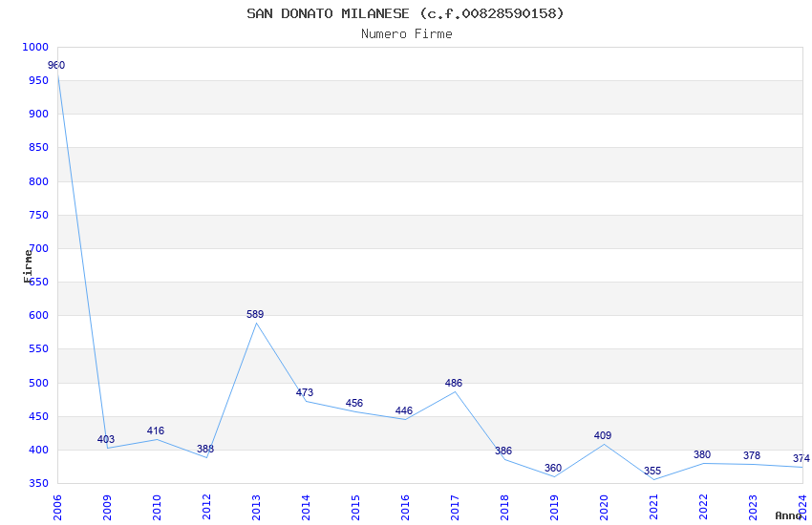Screen dimensions: 812x525
Task: Click the 350 y-axis tick label
Action: 38,484
